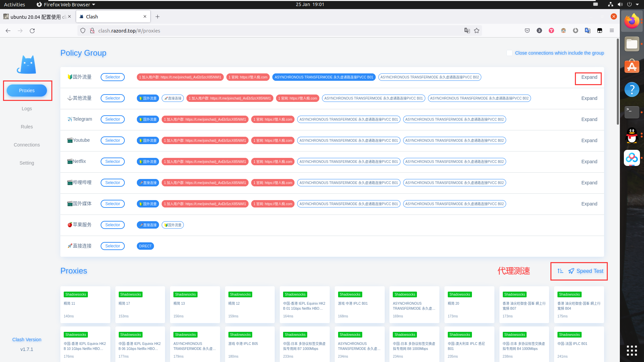Open the Logs section in sidebar
Viewport: 644px width, 362px height.
click(27, 109)
